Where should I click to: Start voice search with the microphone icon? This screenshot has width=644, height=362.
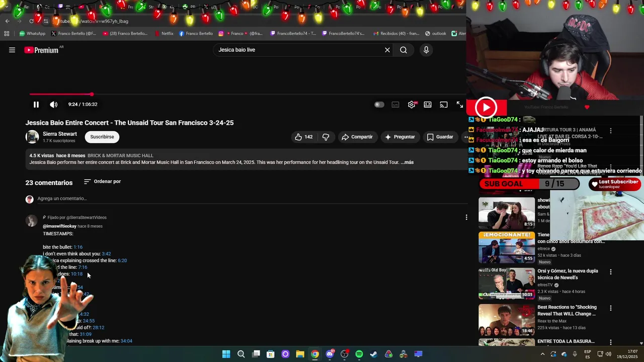[x=426, y=50]
